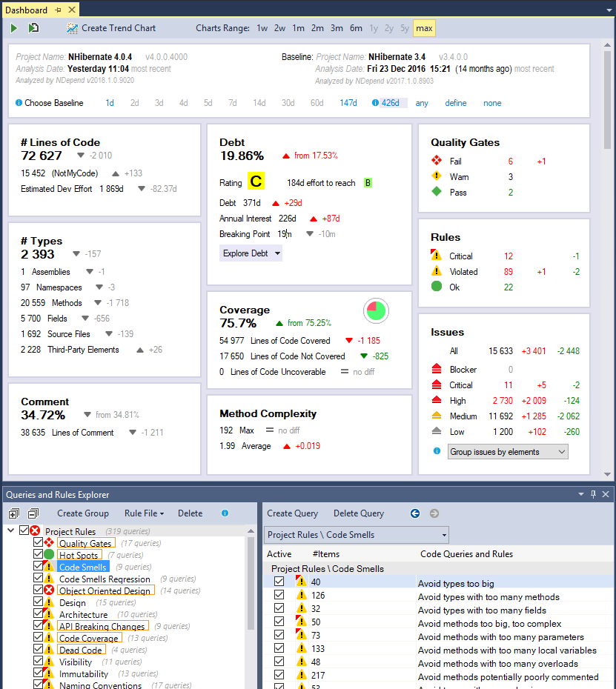
Task: Set Charts Range to 6m
Action: pos(356,28)
